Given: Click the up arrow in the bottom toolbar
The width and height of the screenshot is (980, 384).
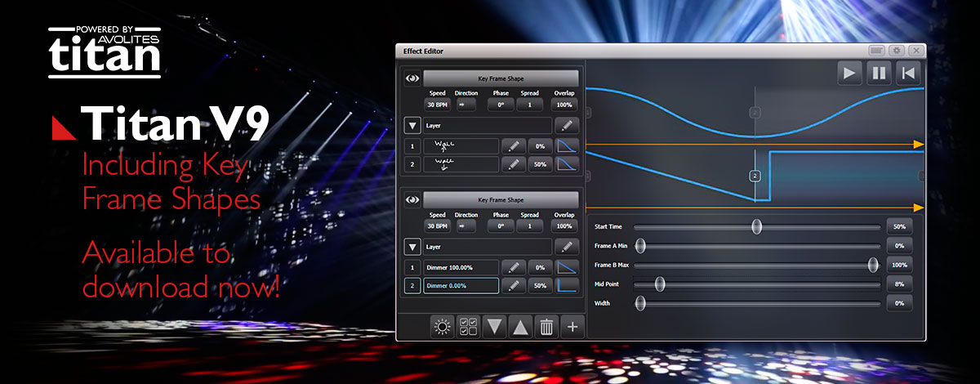Looking at the screenshot, I should [x=521, y=328].
